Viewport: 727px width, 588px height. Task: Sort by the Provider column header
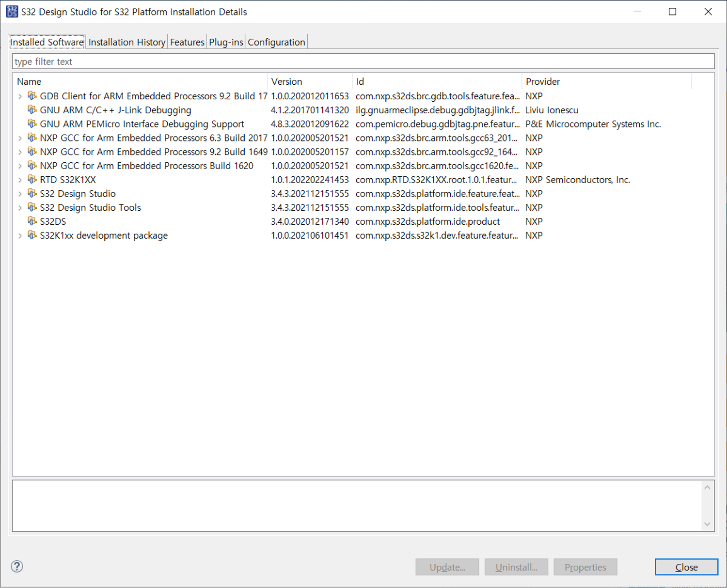coord(607,81)
